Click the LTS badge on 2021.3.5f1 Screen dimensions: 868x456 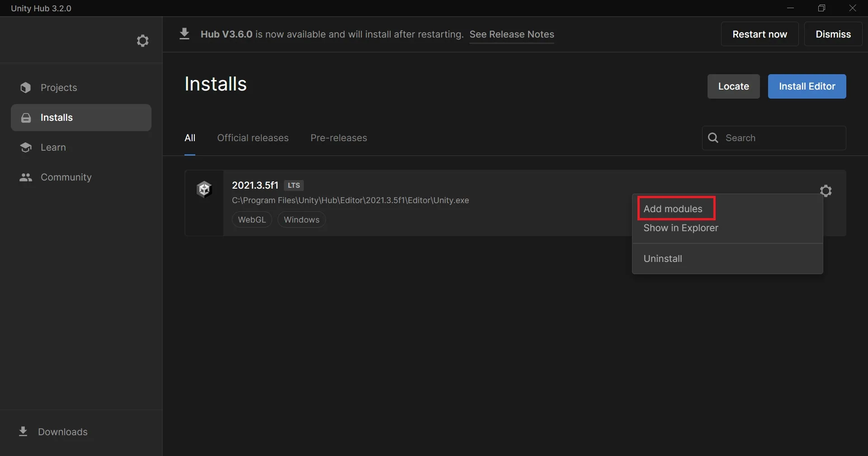[x=294, y=185]
